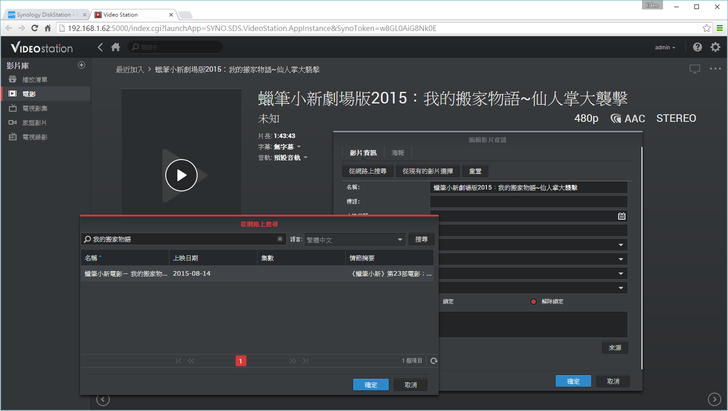This screenshot has width=728, height=411.
Task: Open the calendar date picker icon
Action: pos(621,215)
